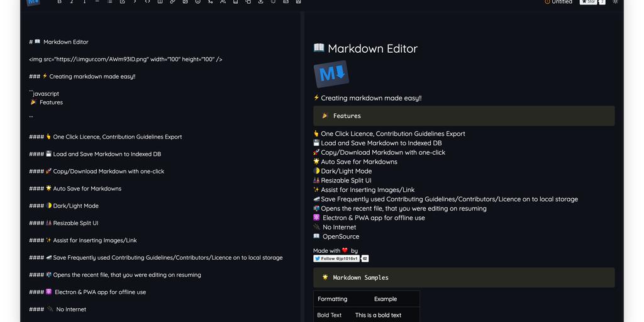This screenshot has width=644, height=322.
Task: Click 'Load and Save Markdown to Indexed DB' in the preview
Action: (381, 143)
